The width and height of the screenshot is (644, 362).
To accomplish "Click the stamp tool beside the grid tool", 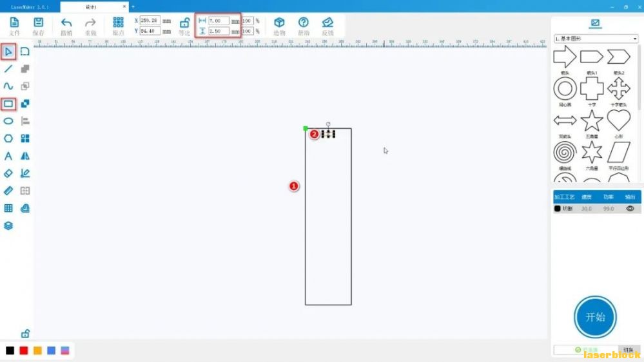I will 25,208.
